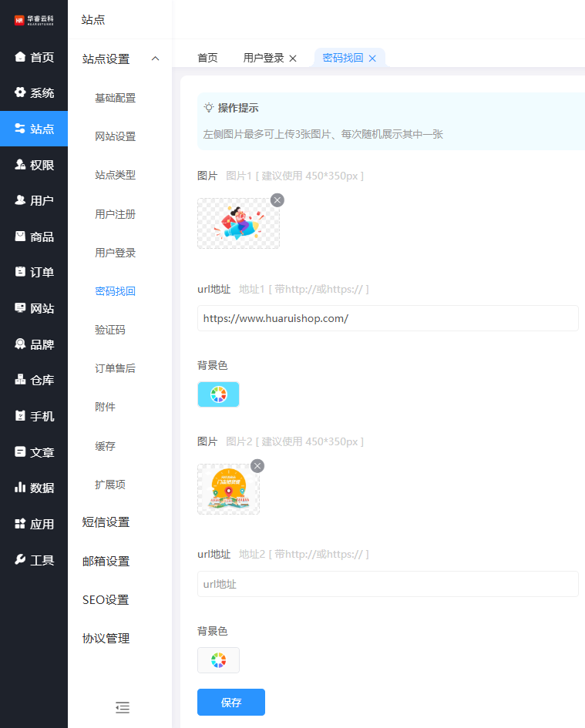This screenshot has height=728, width=585.
Task: Open the 商品 products sidebar icon
Action: [21, 237]
